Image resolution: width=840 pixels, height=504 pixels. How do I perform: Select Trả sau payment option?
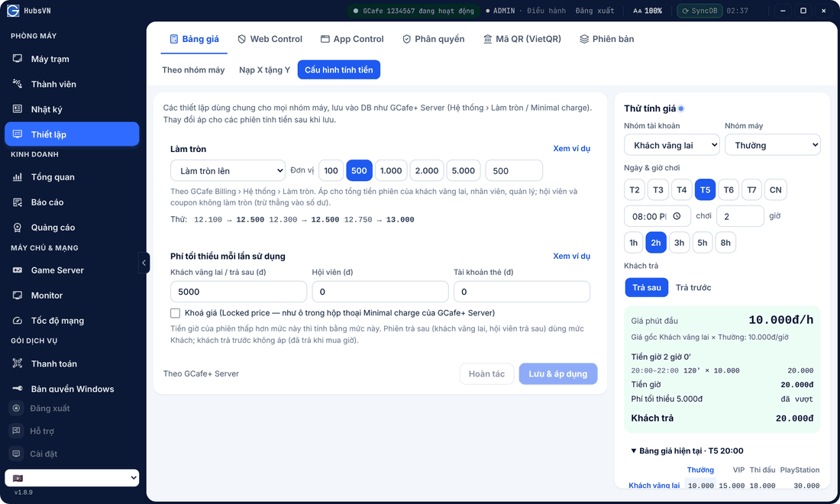[x=647, y=288]
